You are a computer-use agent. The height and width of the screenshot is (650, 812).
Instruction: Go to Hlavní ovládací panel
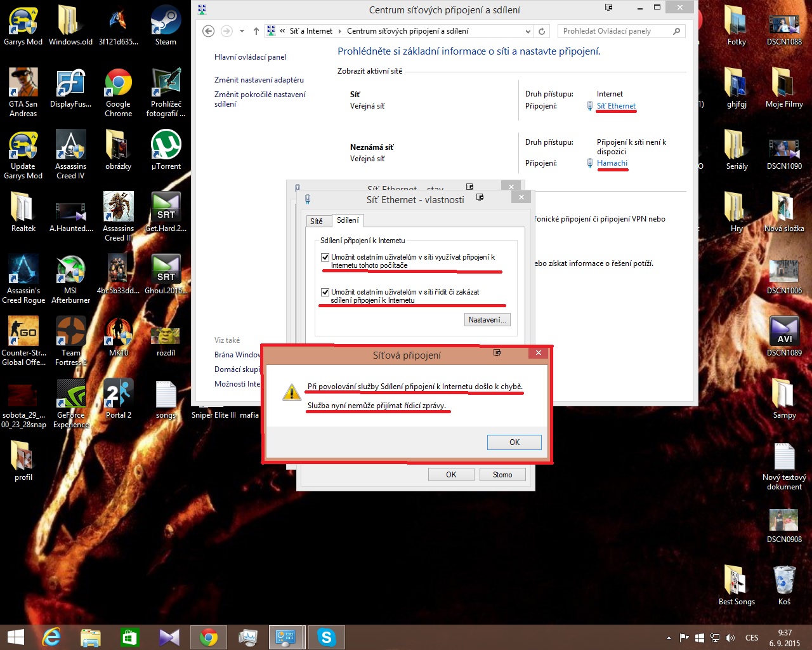250,57
